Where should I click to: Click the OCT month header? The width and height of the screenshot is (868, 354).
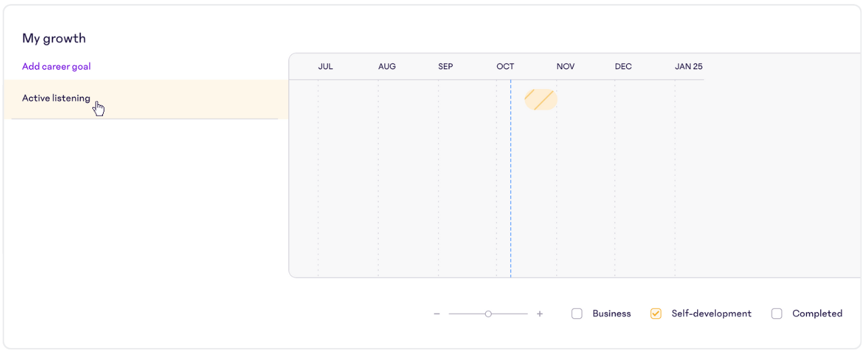tap(505, 66)
